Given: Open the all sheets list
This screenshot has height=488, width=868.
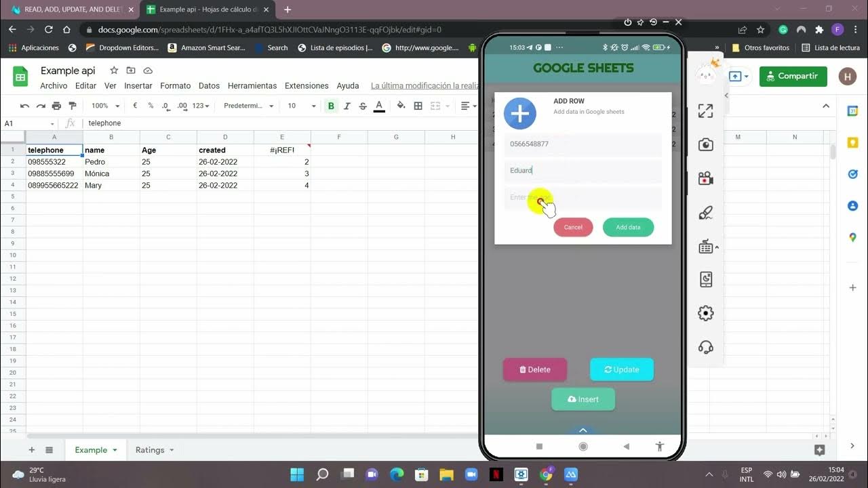Looking at the screenshot, I should (x=50, y=450).
